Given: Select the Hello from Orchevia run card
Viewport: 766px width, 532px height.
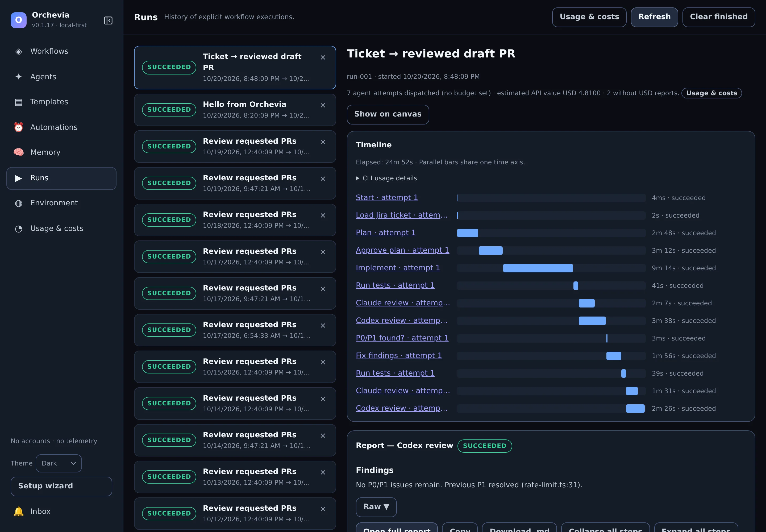Looking at the screenshot, I should (235, 110).
